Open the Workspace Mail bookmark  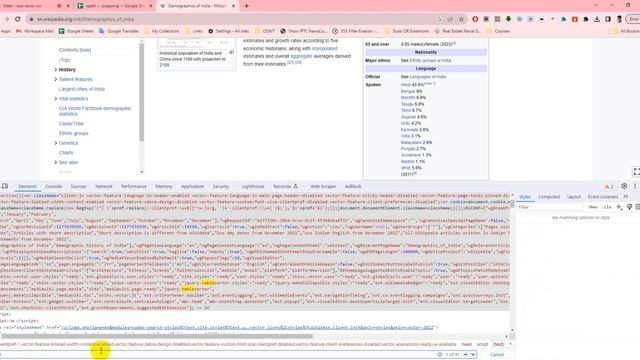click(x=35, y=31)
